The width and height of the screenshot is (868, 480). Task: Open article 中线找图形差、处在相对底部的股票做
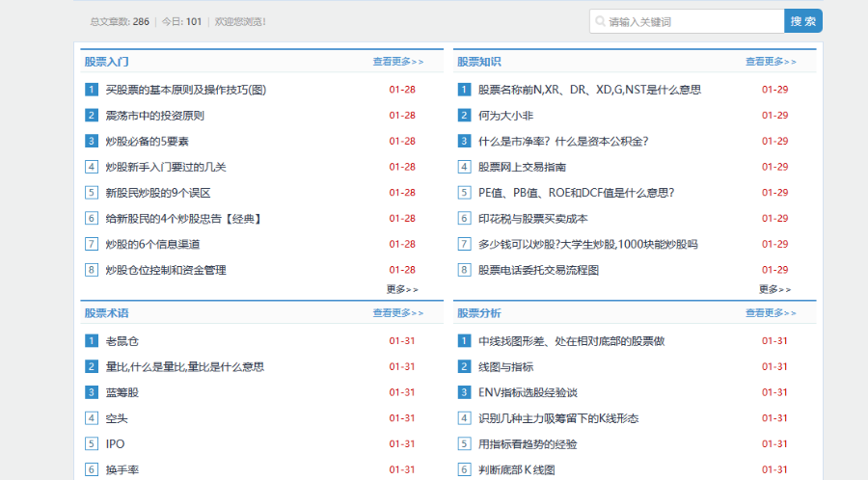pos(571,341)
